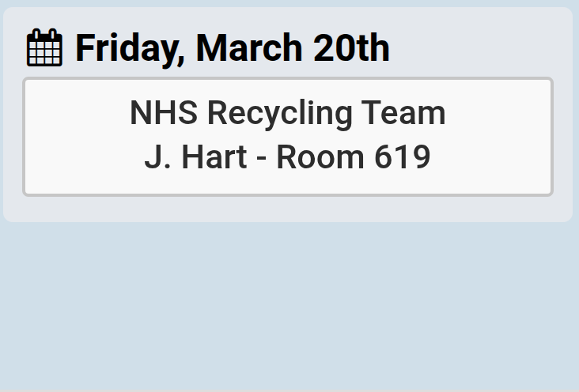This screenshot has width=579, height=392.
Task: Click the calendar icon beside the date
Action: (x=44, y=48)
